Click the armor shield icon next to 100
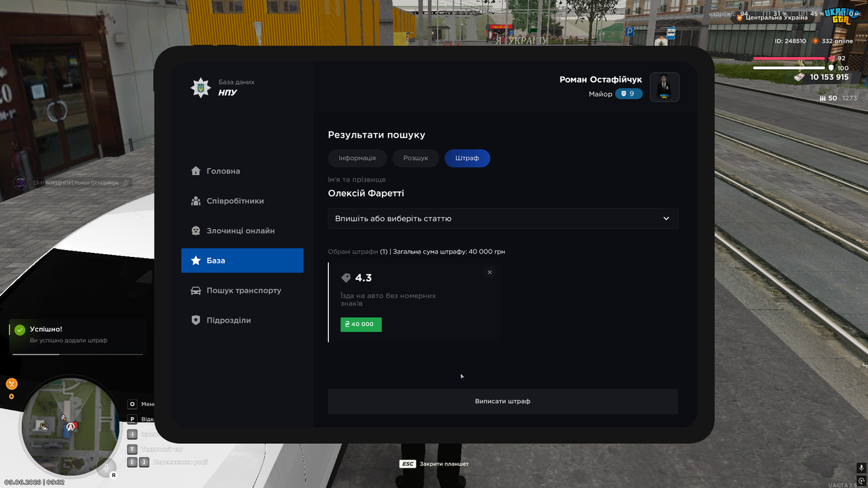Image resolution: width=868 pixels, height=488 pixels. [x=831, y=68]
